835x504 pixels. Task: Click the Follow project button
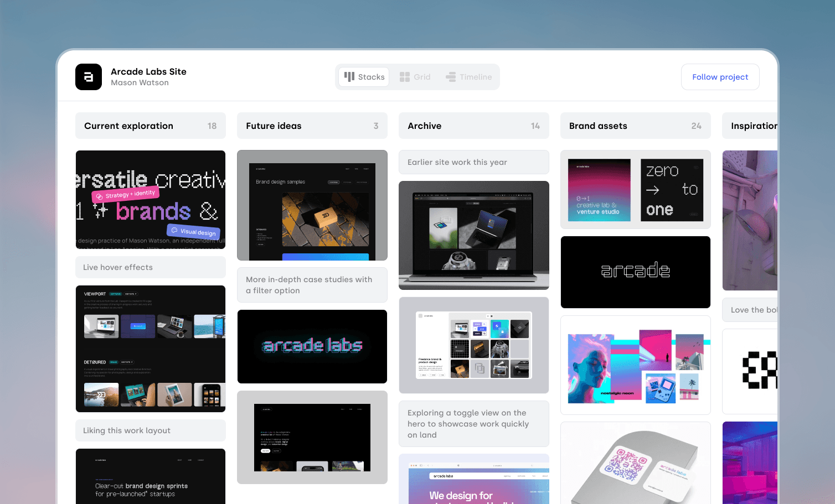pos(720,77)
